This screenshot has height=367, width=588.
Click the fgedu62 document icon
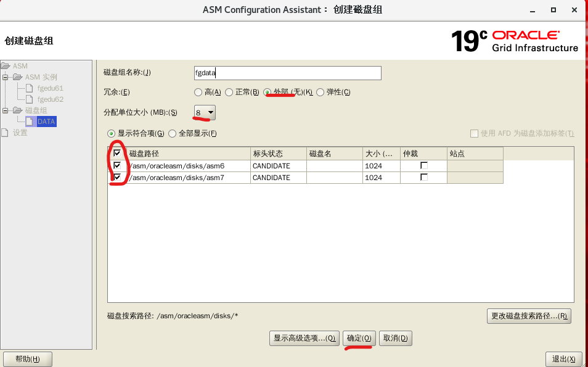(x=30, y=99)
